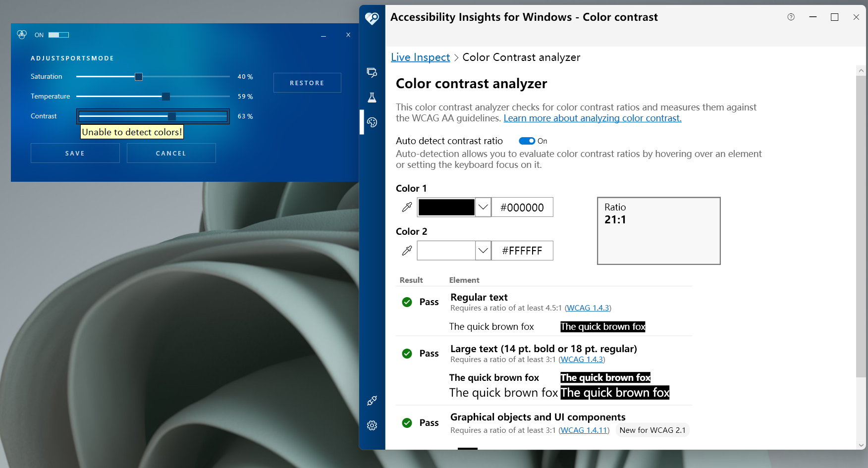This screenshot has height=468, width=868.
Task: Minimize the sports mode adjustment window
Action: tap(324, 36)
